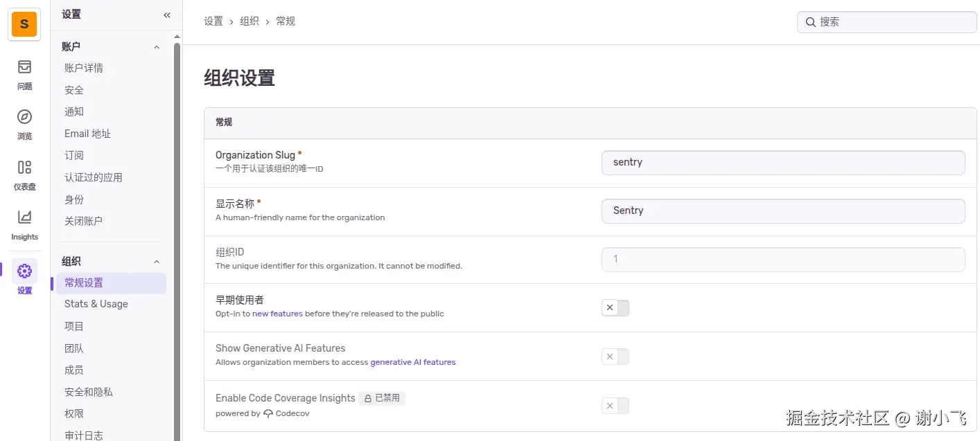980x441 pixels.
Task: Open the Dashboards (仪表盘) icon
Action: (24, 167)
